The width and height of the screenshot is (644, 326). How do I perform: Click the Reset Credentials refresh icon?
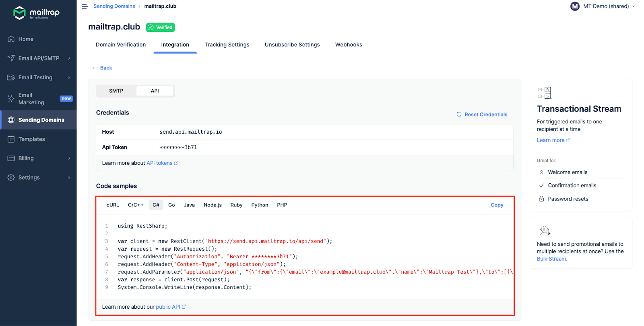[x=459, y=114]
